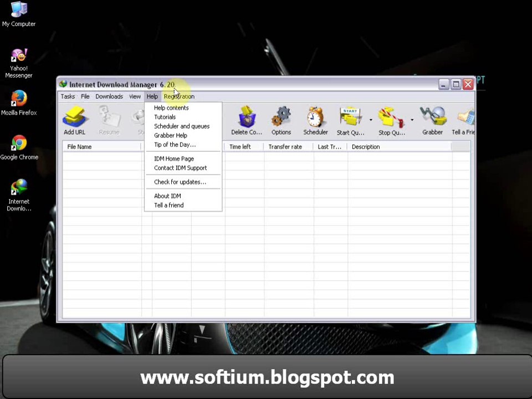Sort by File Name column header
The image size is (532, 399).
click(102, 146)
